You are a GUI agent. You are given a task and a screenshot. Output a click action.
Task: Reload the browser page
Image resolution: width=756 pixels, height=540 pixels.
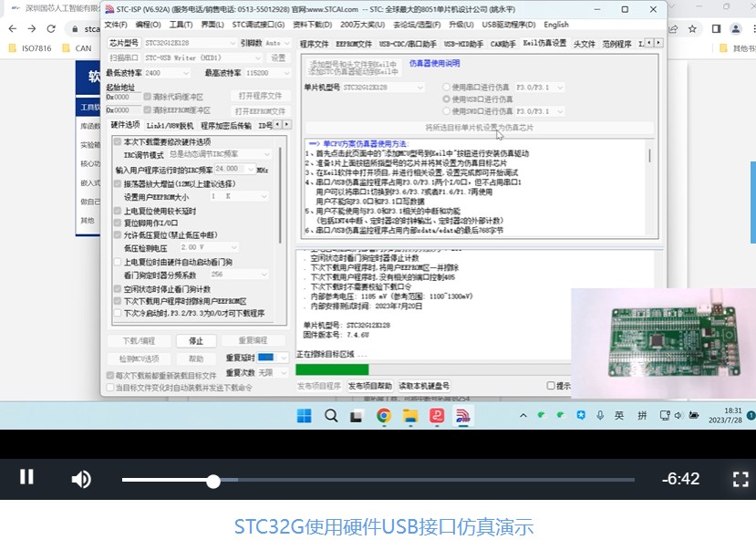pos(51,29)
